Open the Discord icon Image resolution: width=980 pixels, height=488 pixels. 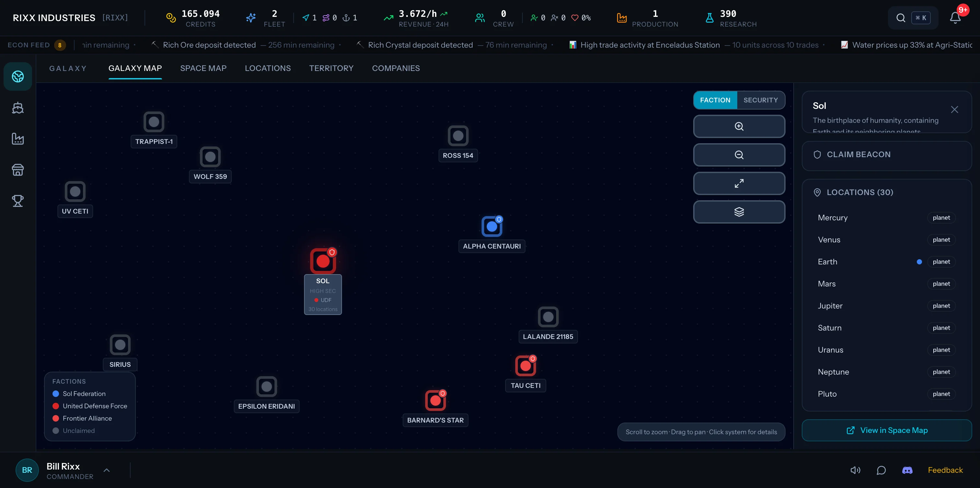[x=907, y=470]
